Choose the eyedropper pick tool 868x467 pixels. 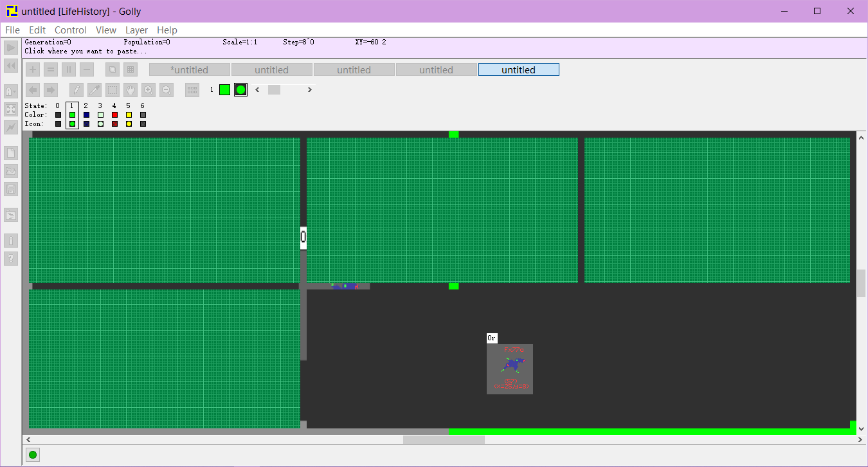[95, 90]
